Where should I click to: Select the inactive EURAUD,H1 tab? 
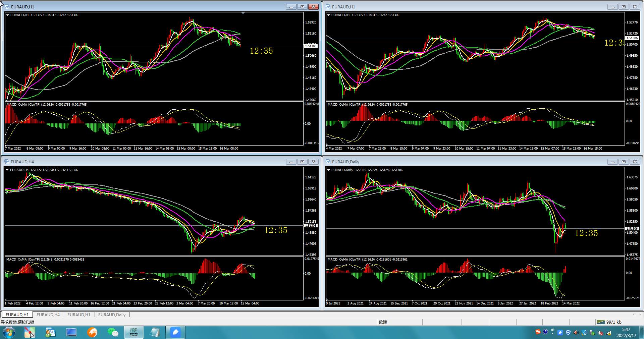(x=79, y=315)
